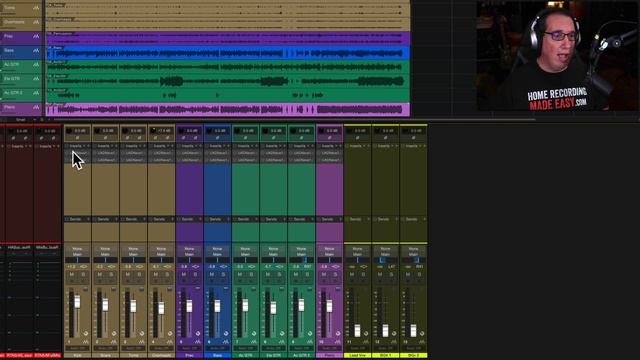Click the Bass track waveform icon in track list
Image resolution: width=640 pixels, height=360 pixels.
(x=36, y=51)
